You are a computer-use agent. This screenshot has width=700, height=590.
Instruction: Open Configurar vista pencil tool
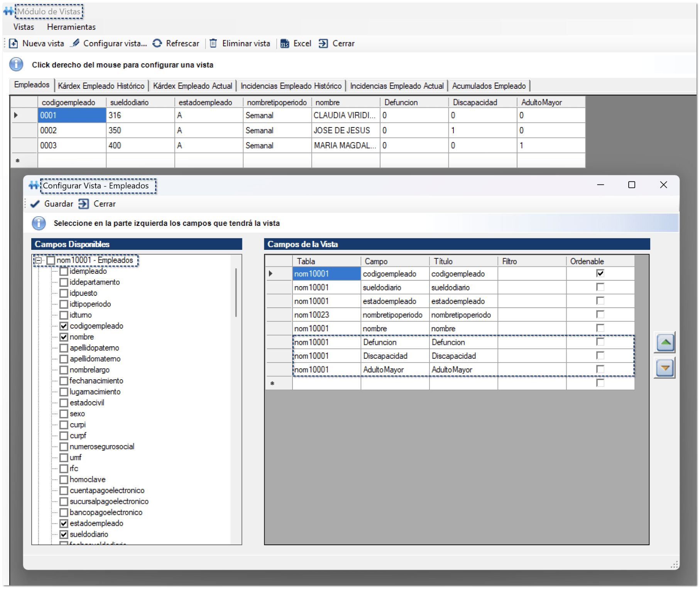click(x=76, y=43)
